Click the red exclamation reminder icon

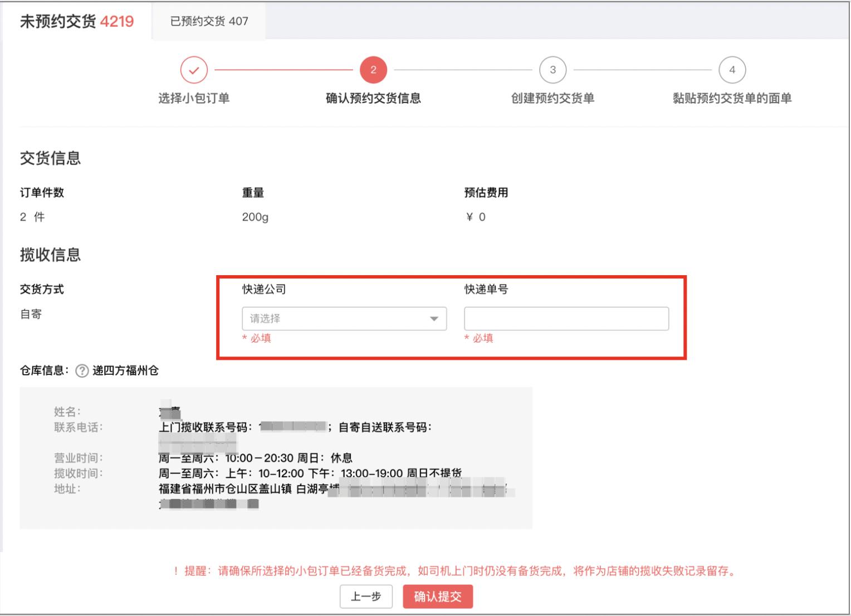(176, 571)
